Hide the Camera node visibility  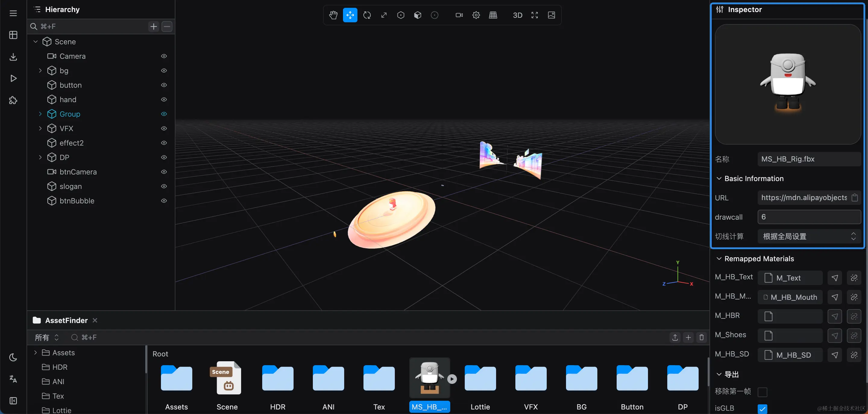pyautogui.click(x=164, y=56)
